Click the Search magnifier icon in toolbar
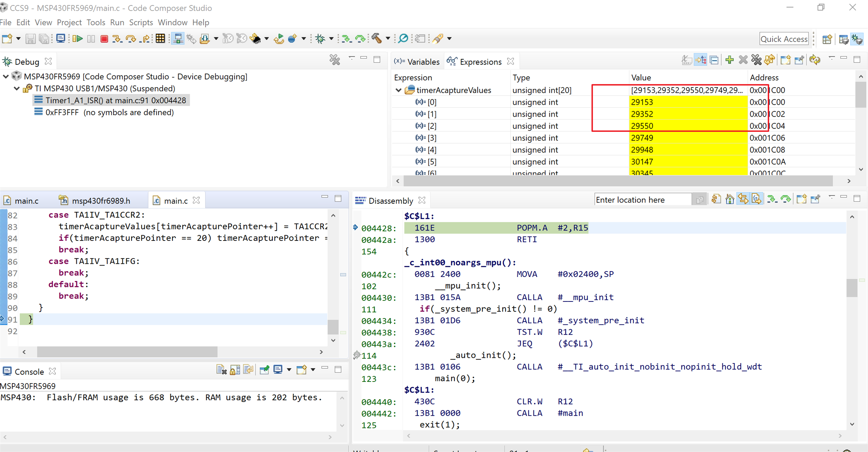 pos(403,38)
